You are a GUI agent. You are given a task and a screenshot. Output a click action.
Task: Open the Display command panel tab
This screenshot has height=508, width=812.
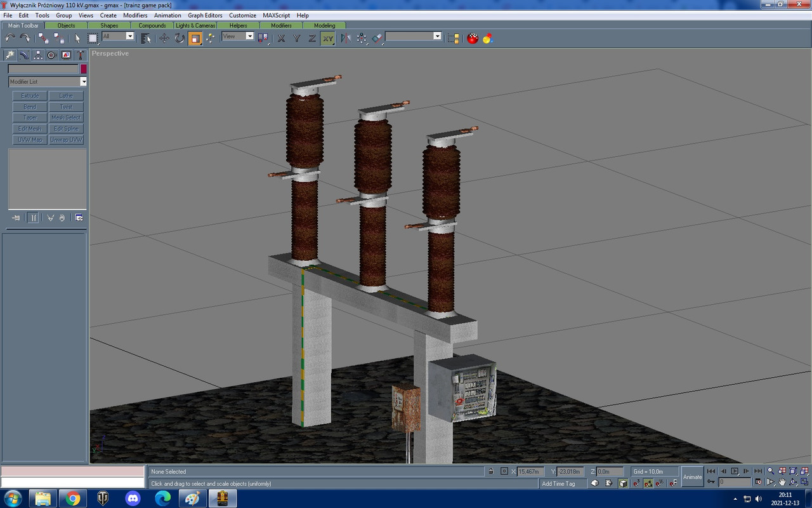(x=66, y=55)
